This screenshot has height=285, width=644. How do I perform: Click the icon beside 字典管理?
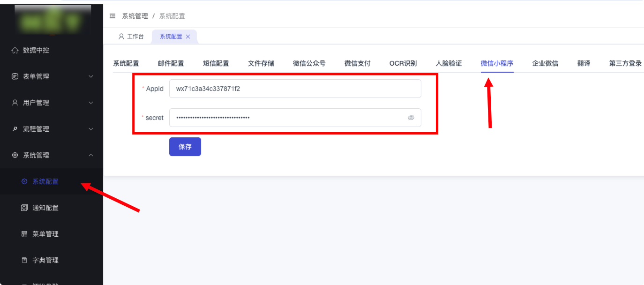[24, 260]
